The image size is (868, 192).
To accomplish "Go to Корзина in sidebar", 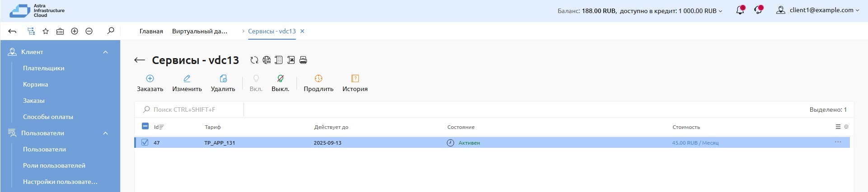I will tap(35, 84).
